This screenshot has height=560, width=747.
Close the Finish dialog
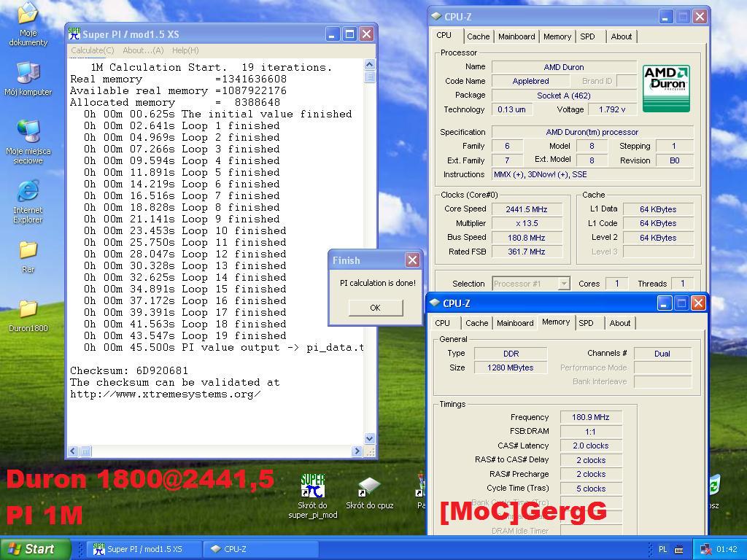(x=412, y=260)
